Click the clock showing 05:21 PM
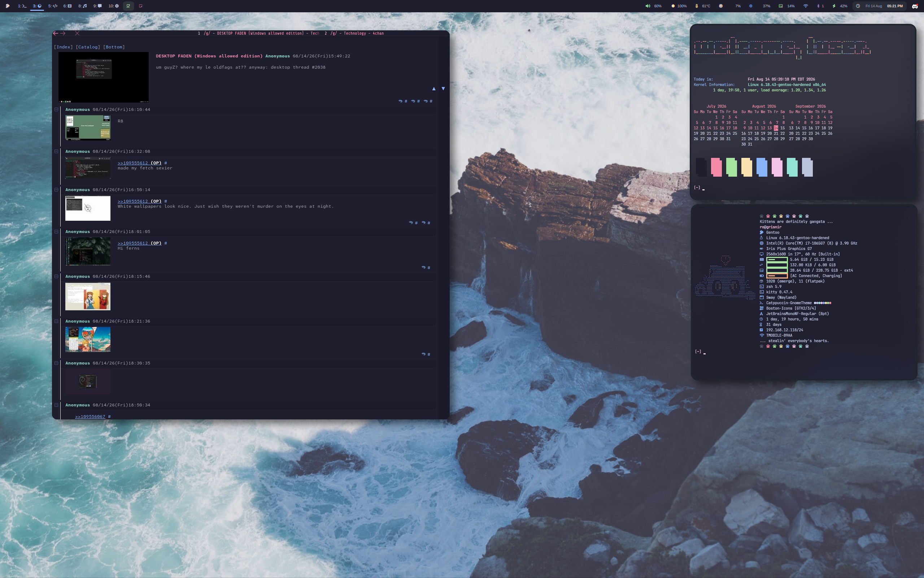This screenshot has height=578, width=924. (x=895, y=6)
